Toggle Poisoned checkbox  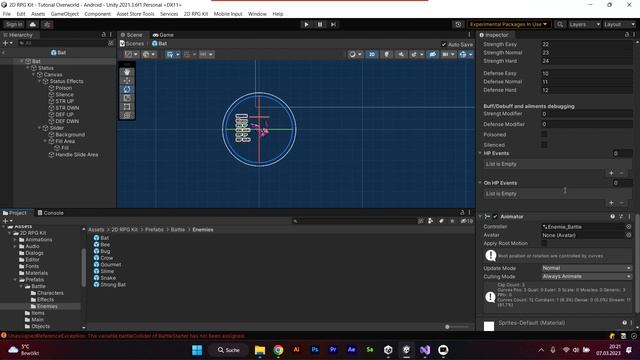544,134
